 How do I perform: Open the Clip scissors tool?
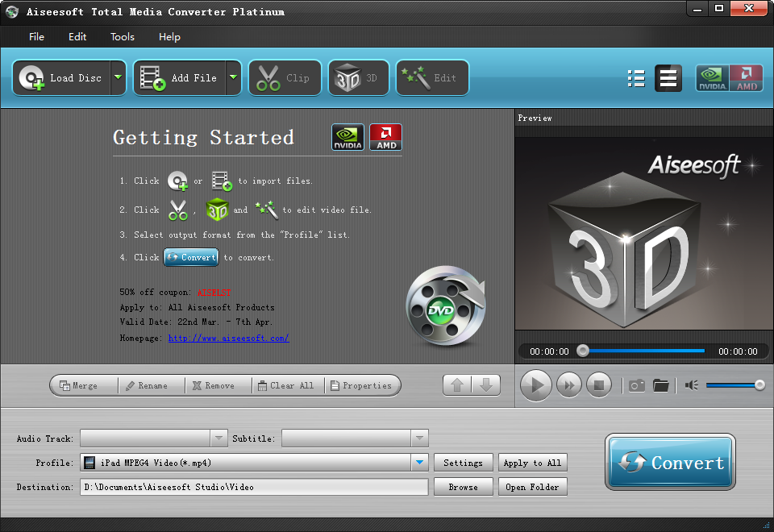[285, 78]
